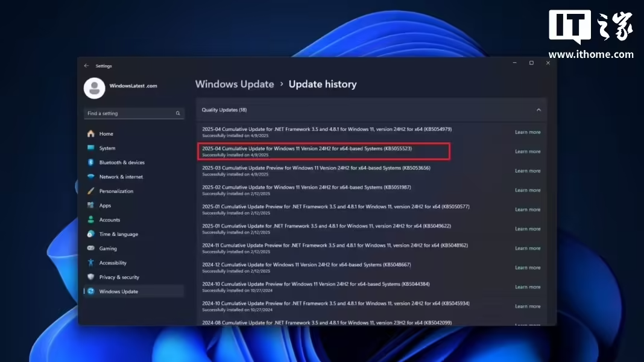Screen dimensions: 644x362
Task: Click Learn more for KB5054979 update
Action: pos(528,132)
